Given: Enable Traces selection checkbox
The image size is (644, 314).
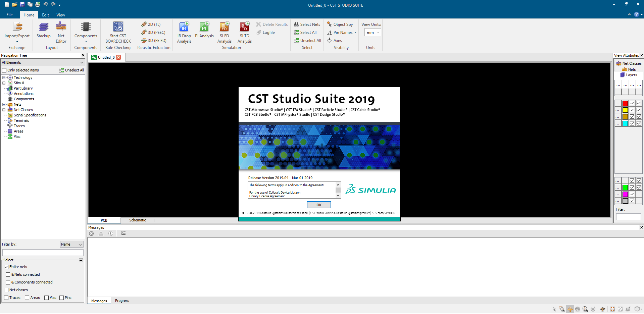Looking at the screenshot, I should click(6, 298).
